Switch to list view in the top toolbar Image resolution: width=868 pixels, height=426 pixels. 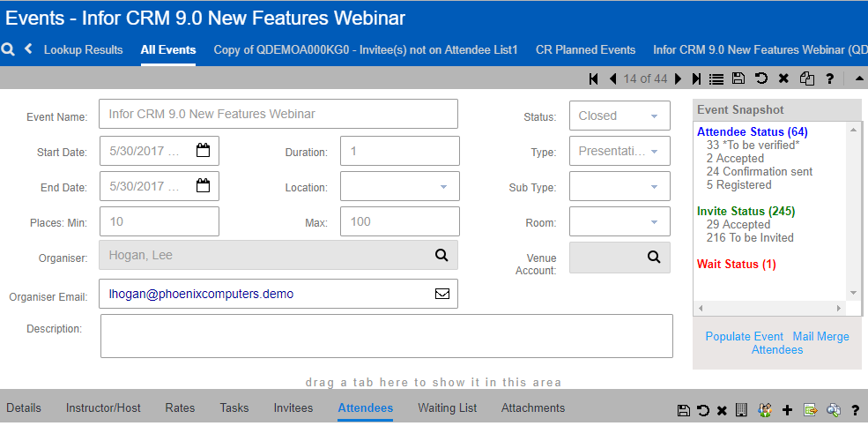click(x=716, y=78)
